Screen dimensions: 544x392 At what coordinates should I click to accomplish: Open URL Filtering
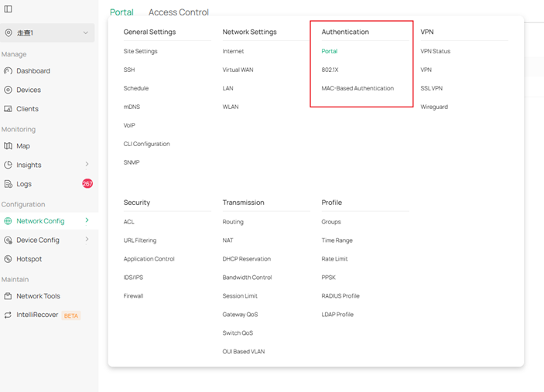coord(140,240)
